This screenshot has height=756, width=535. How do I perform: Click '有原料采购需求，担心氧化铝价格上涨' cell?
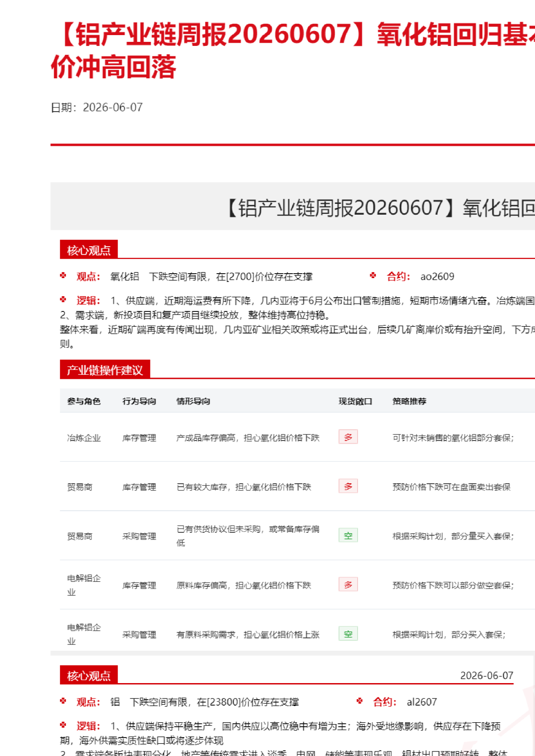tap(248, 634)
